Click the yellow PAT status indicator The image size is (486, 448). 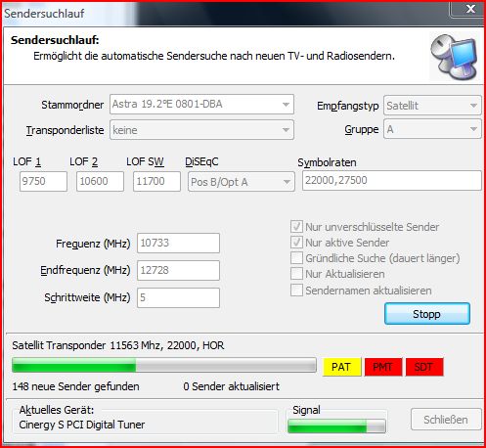[x=341, y=367]
